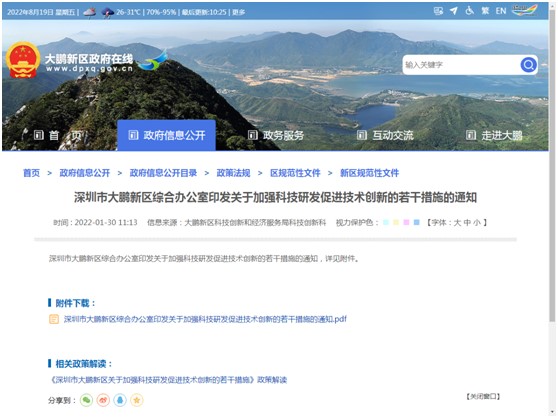The height and width of the screenshot is (418, 558).
Task: Open 更多 weather details link
Action: tap(239, 12)
